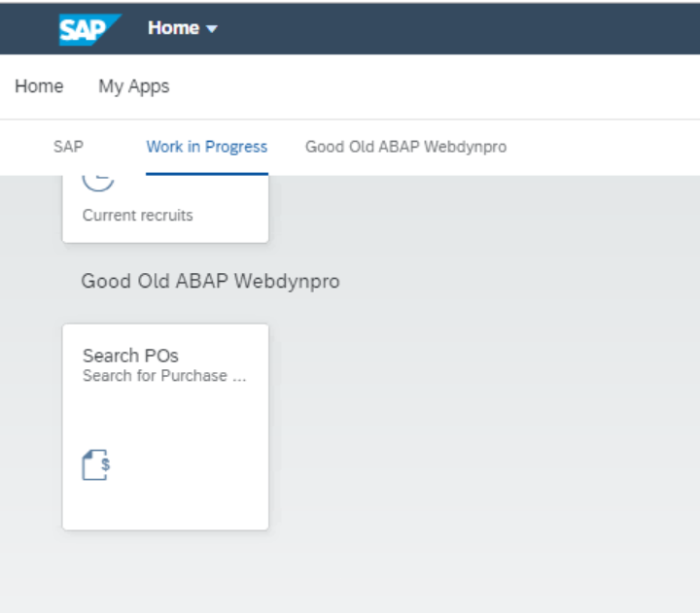This screenshot has width=700, height=613.
Task: Expand the Home dropdown arrow in header
Action: 212,29
